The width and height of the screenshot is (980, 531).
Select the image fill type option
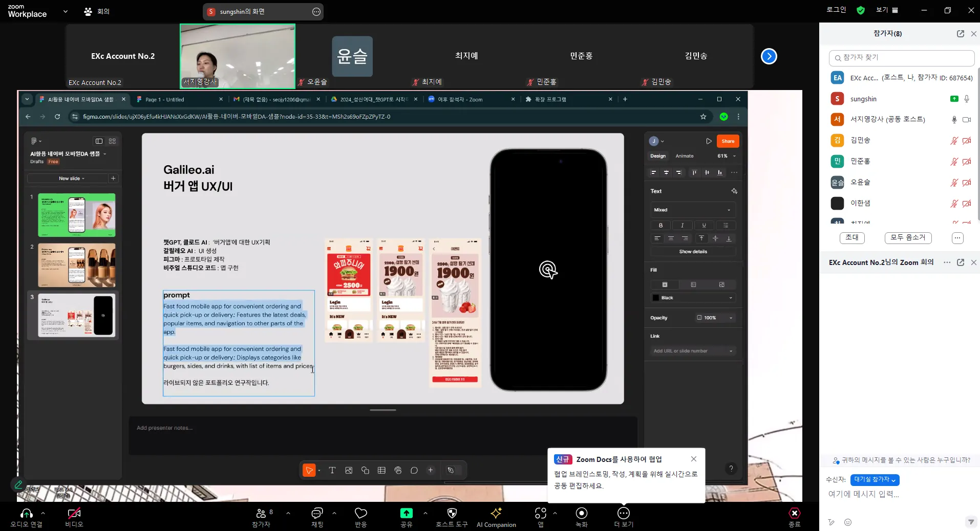721,284
